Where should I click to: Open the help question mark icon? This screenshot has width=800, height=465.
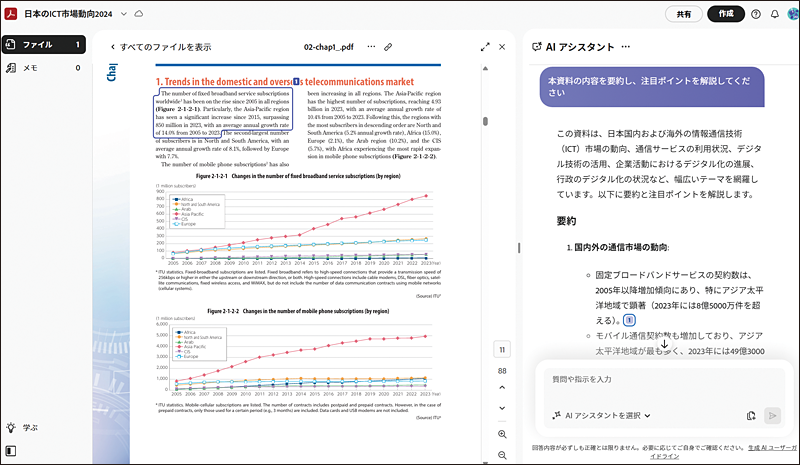tap(756, 14)
